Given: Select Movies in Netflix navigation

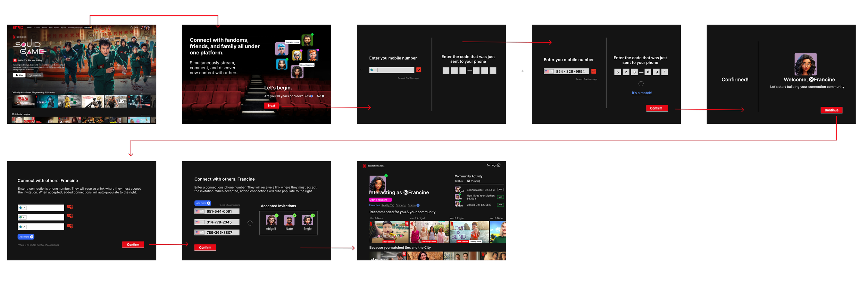Looking at the screenshot, I should [x=45, y=27].
